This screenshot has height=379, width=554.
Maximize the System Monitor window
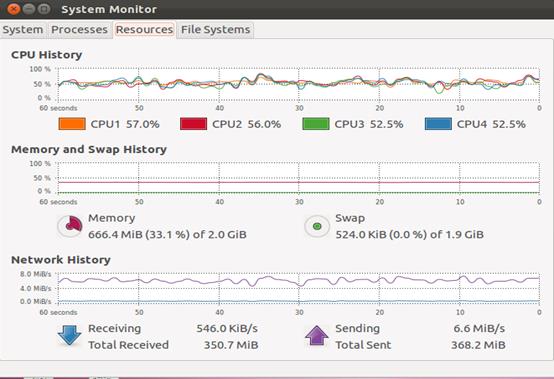point(44,9)
